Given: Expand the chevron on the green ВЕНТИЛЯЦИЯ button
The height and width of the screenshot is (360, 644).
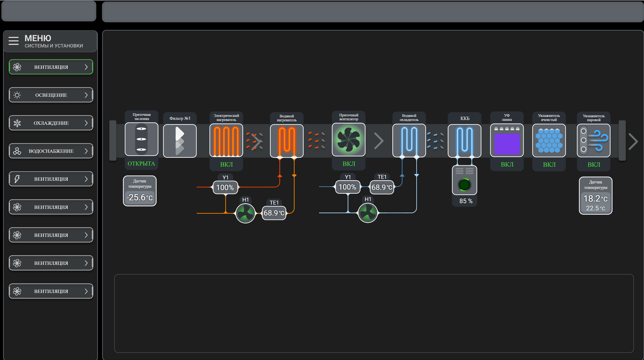Looking at the screenshot, I should pos(86,67).
